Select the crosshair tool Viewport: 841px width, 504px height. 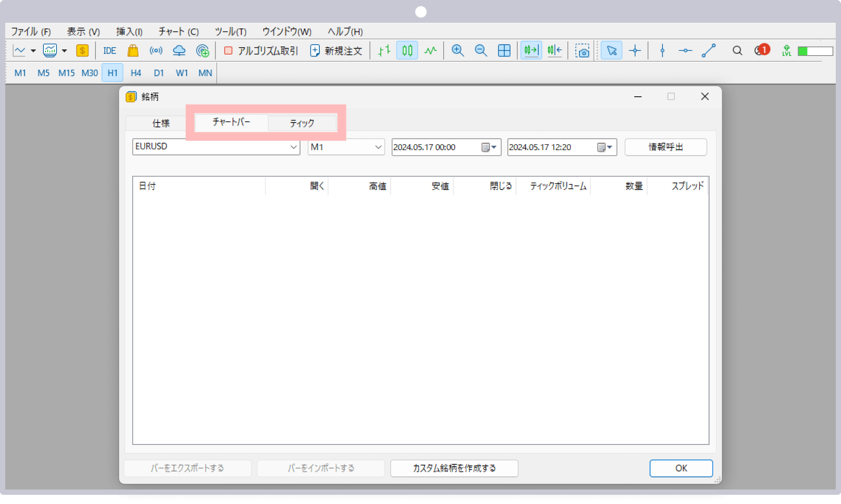pyautogui.click(x=635, y=51)
